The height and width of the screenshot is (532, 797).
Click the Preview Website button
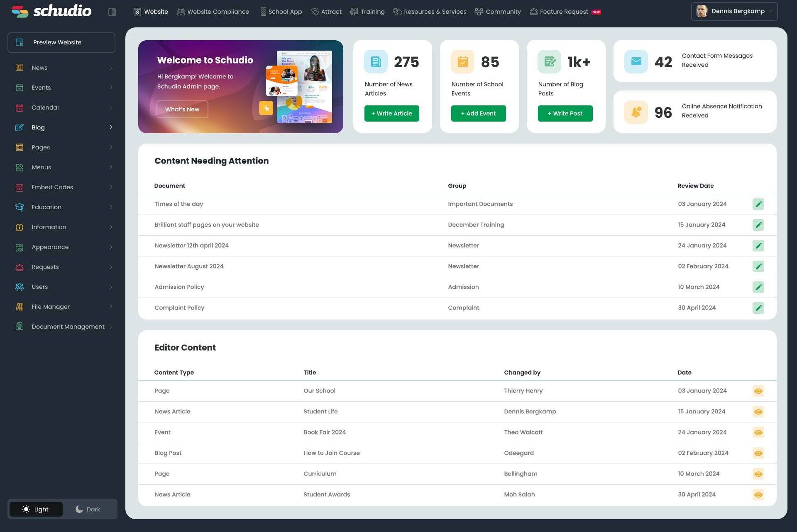61,42
